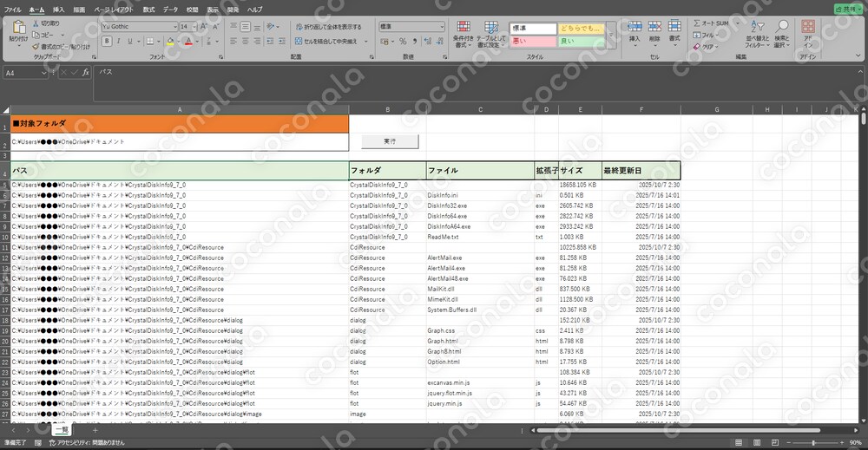Open the font color dropdown arrow

tap(196, 42)
